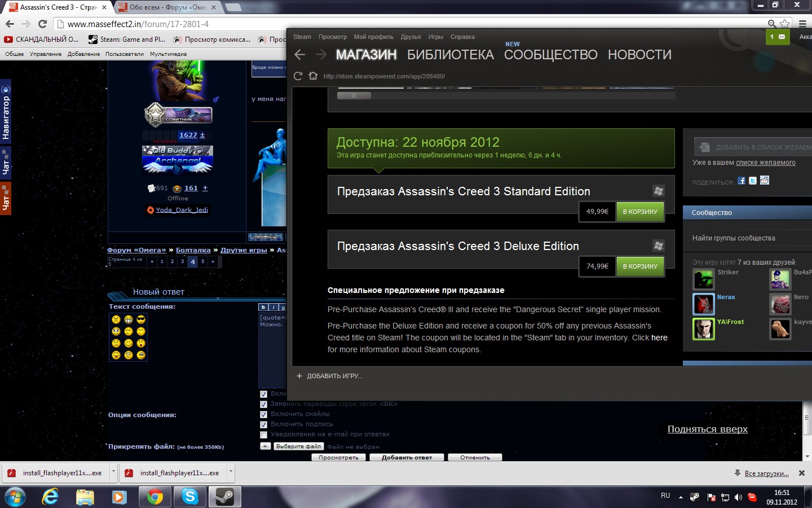Toggle the first partly hidden 'Вкл' checkbox
This screenshot has height=508, width=812.
263,394
